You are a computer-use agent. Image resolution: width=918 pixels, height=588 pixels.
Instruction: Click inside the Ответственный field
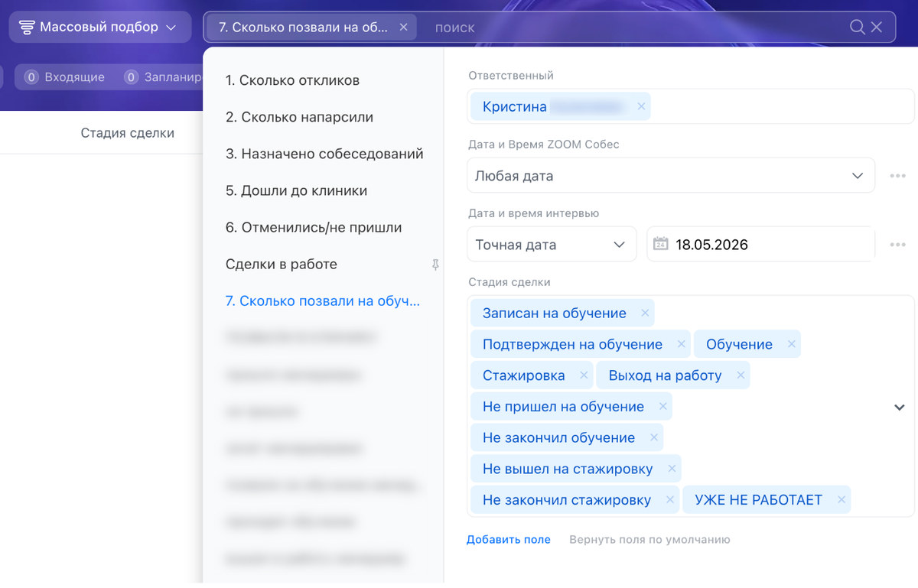pos(691,106)
